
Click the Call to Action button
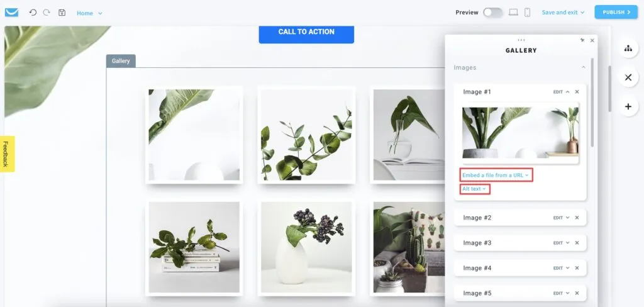[306, 33]
